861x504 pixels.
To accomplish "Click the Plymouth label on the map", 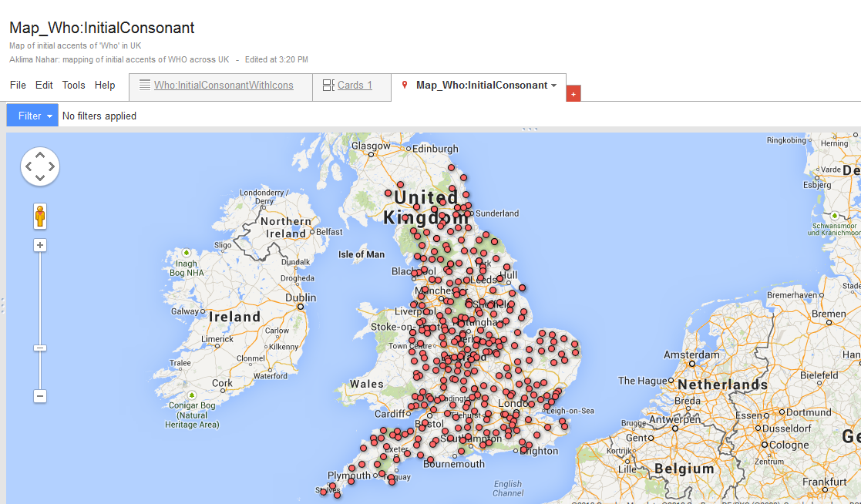I will tap(348, 475).
